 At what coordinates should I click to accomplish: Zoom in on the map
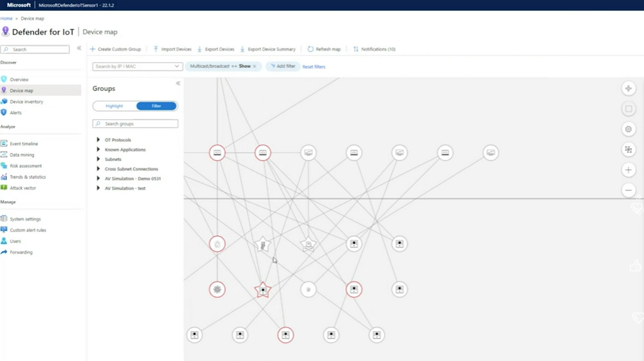coord(629,170)
